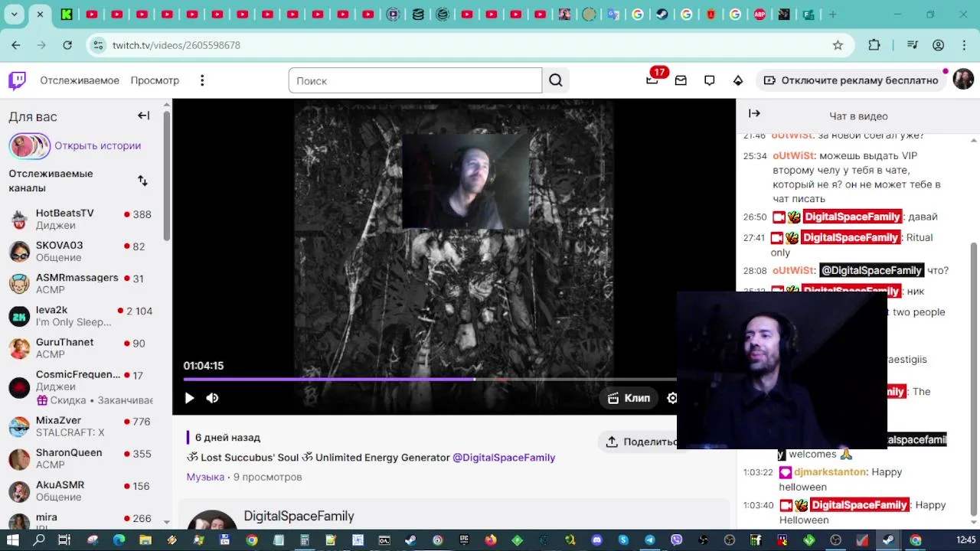Click the search magnifier button
The image size is (980, 551).
pyautogui.click(x=556, y=80)
